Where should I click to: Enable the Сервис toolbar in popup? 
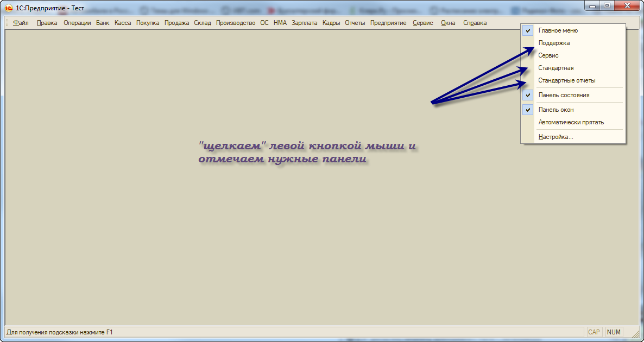(548, 55)
